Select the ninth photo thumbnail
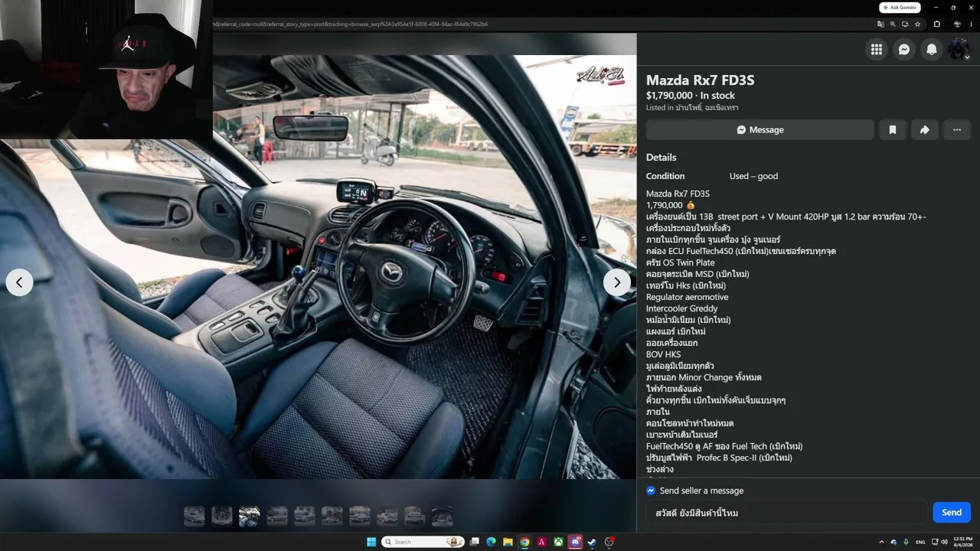Screen dimensions: 980x551 (x=415, y=517)
